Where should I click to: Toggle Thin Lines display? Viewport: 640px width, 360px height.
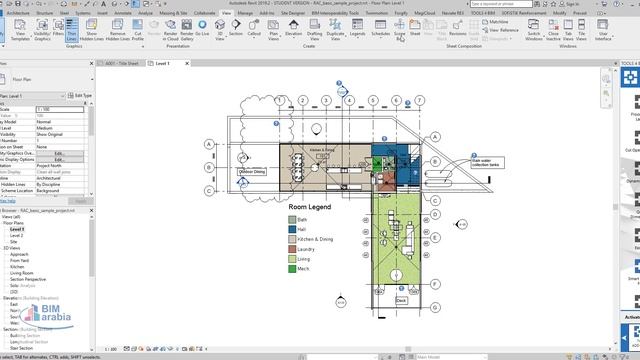[x=71, y=30]
